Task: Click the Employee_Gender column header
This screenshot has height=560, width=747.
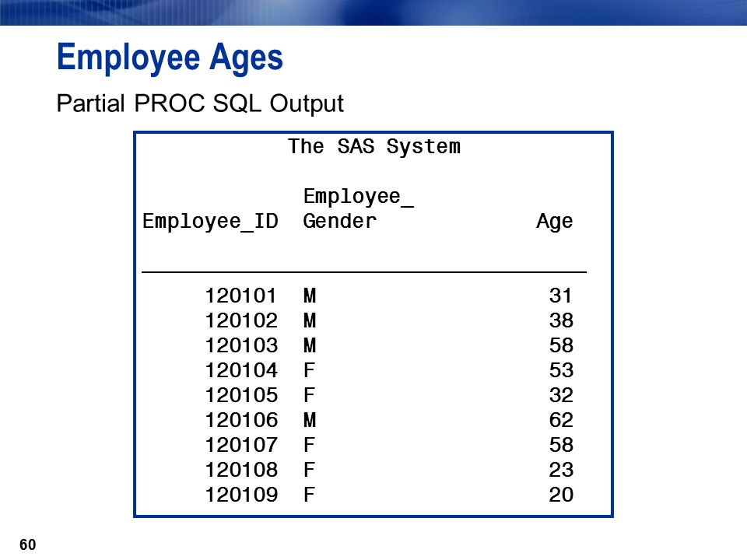Action: click(x=358, y=208)
